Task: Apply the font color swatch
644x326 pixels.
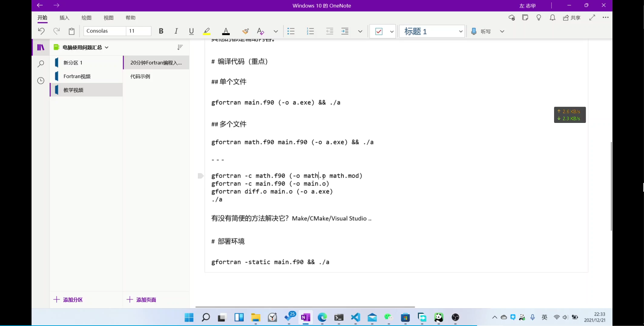Action: click(226, 31)
